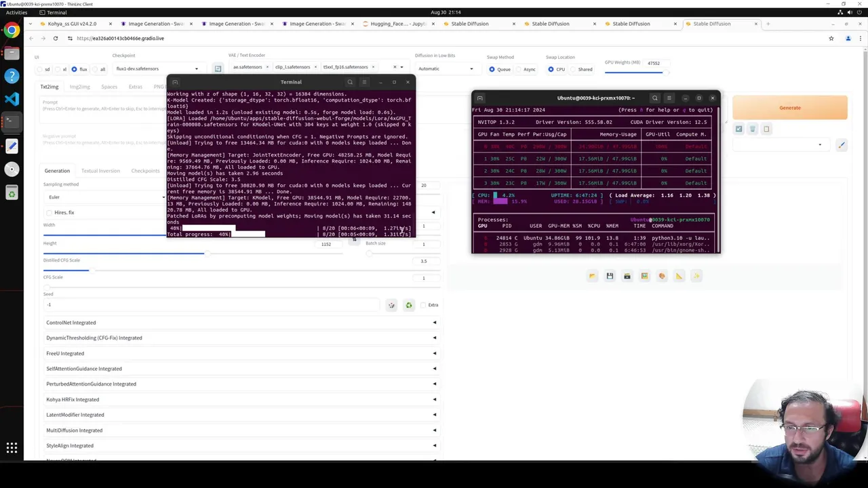Reuse the last seed recycle icon
The width and height of the screenshot is (868, 488).
point(409,305)
